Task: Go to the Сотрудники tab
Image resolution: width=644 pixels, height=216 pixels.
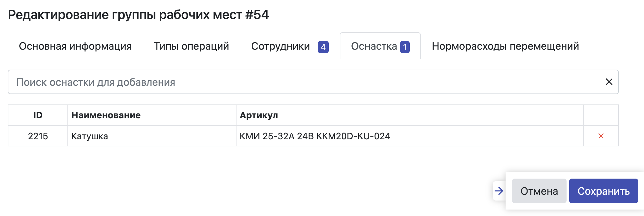Action: coord(280,46)
